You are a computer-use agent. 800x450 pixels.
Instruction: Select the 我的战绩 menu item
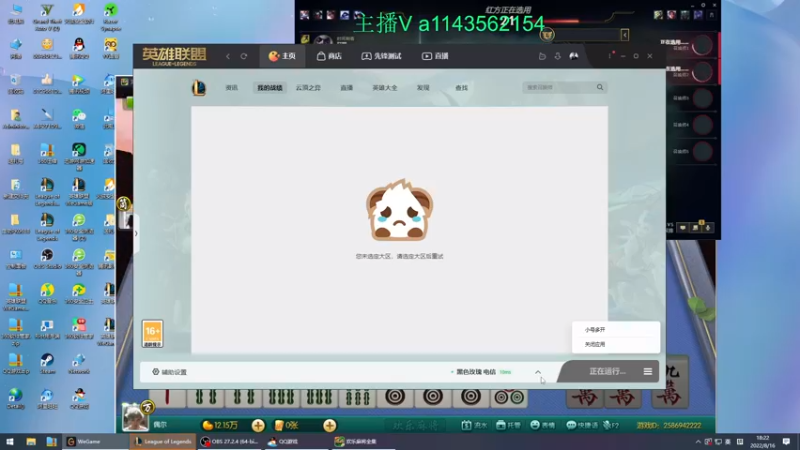269,88
